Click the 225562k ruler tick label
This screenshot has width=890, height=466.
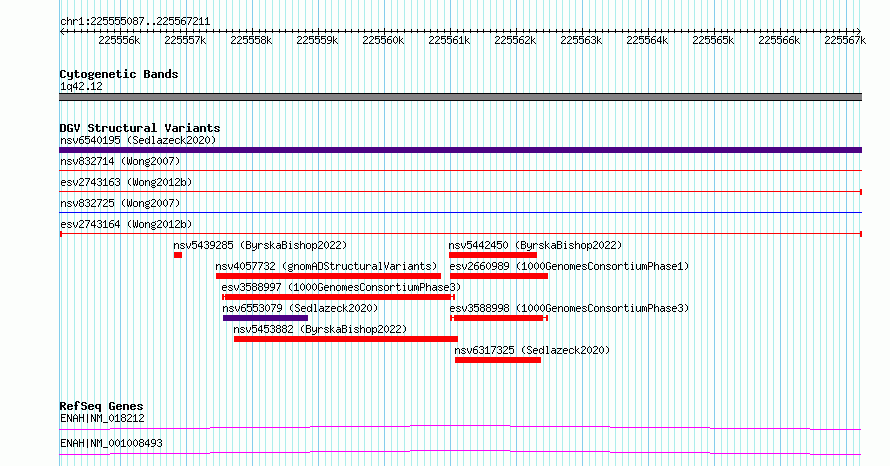coord(515,40)
